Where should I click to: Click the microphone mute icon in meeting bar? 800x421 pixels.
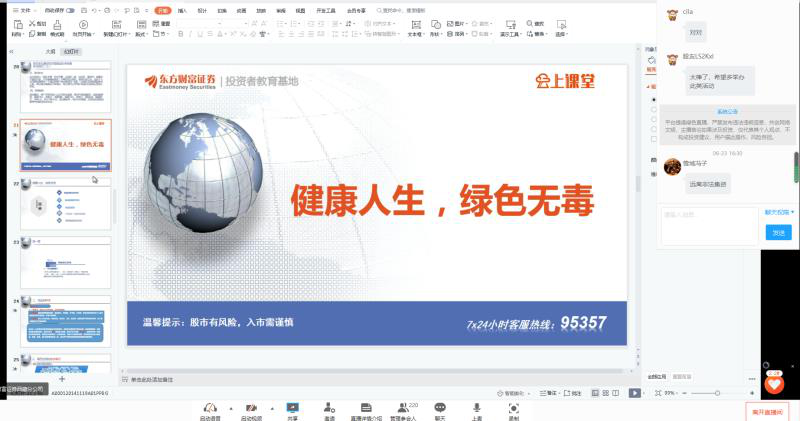(210, 408)
